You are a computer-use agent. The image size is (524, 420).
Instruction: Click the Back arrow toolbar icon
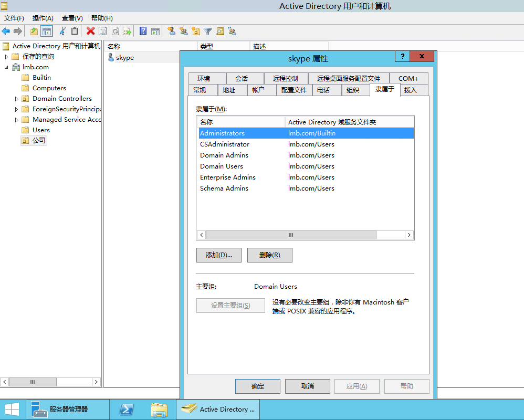[6, 31]
